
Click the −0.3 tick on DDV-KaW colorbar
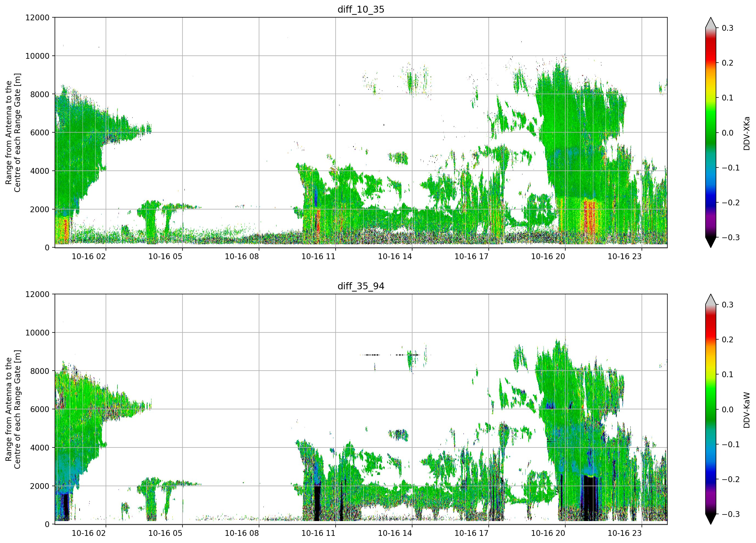coord(731,514)
